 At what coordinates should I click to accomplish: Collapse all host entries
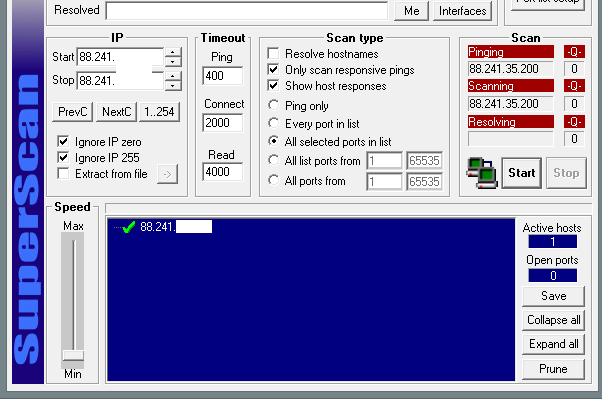tap(553, 320)
